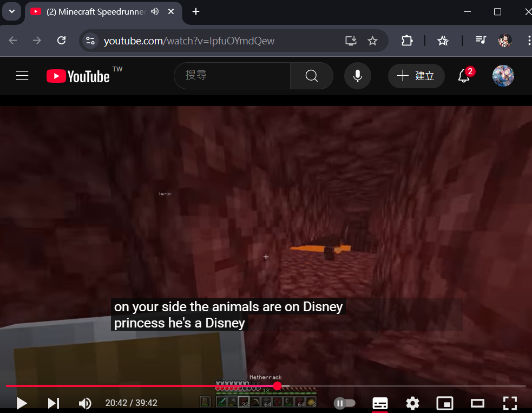
Task: Mute the tab audio speaker icon
Action: 155,11
